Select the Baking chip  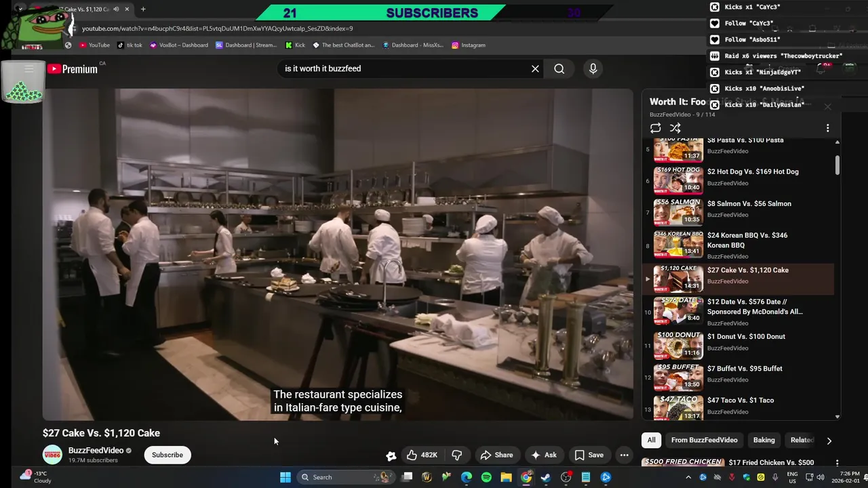[x=764, y=440]
